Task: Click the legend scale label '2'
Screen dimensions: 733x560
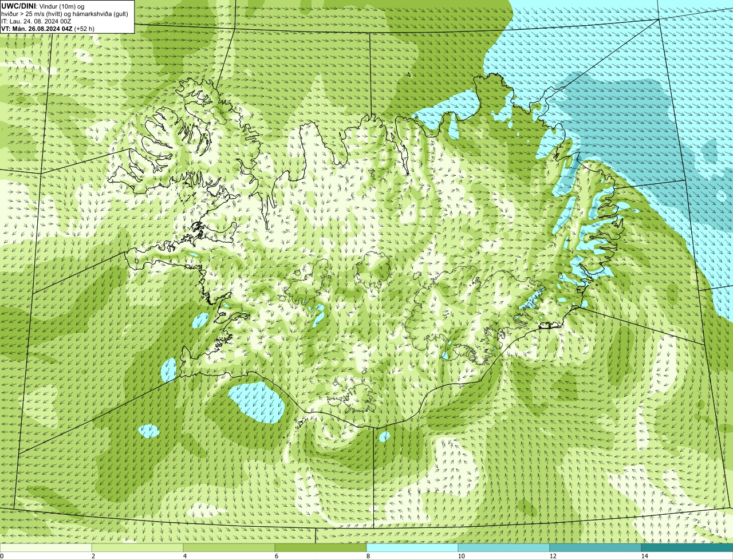Action: 93,555
